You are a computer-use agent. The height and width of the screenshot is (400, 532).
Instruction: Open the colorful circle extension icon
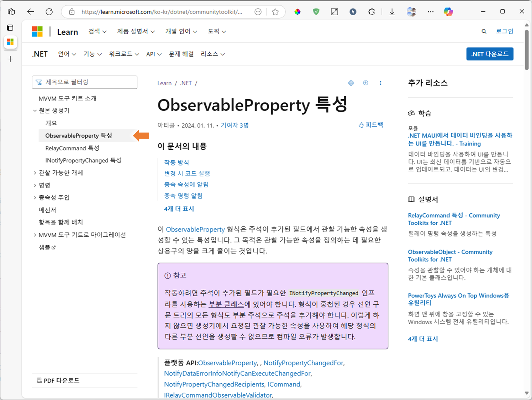tap(297, 12)
